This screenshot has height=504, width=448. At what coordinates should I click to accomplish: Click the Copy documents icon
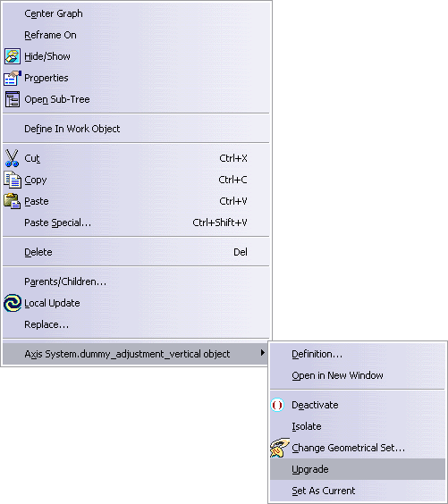[13, 180]
